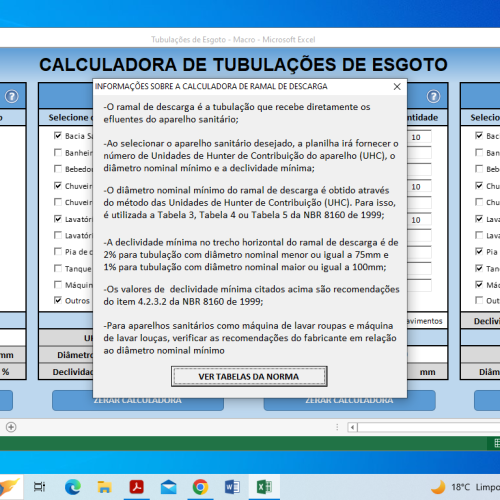
Task: Open File Explorer from taskbar
Action: tap(104, 487)
